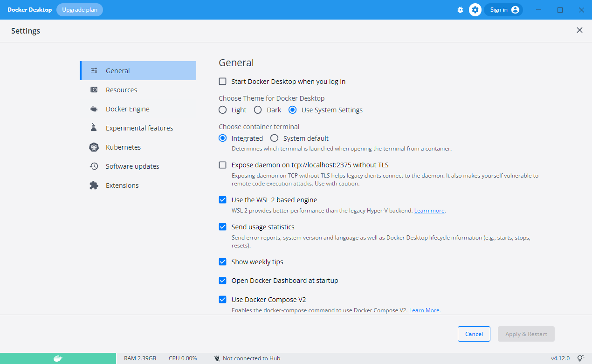Viewport: 592px width, 364px height.
Task: Click the Upgrade plan button
Action: point(80,10)
